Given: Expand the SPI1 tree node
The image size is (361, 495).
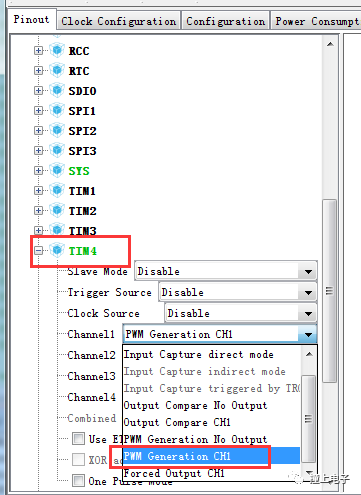Looking at the screenshot, I should [x=39, y=111].
